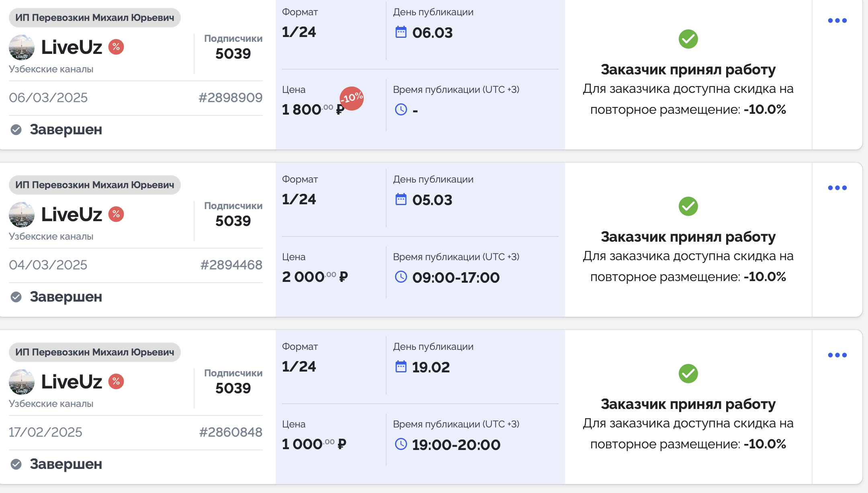Click clock icon beside 19:00-20:00
The image size is (868, 493).
click(x=401, y=444)
